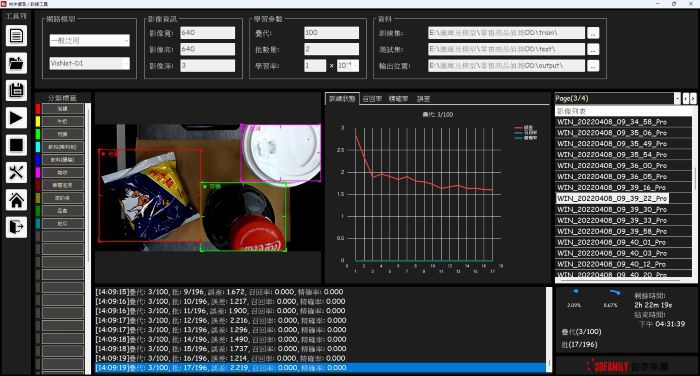Click the image depth field 3
Viewport: 700px width, 376px height.
(208, 66)
